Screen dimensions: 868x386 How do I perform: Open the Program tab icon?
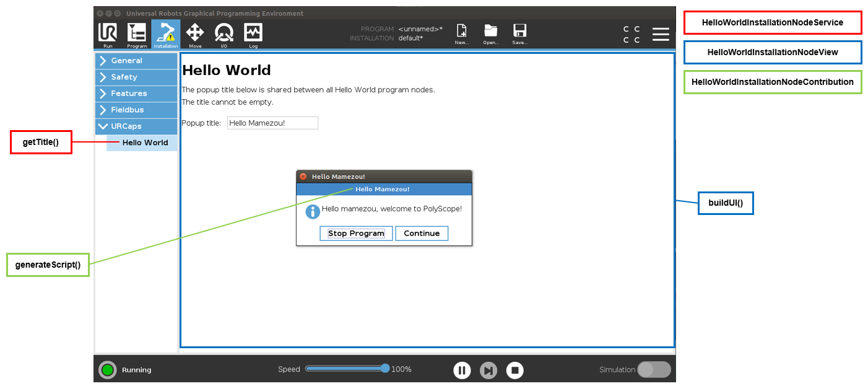point(137,35)
